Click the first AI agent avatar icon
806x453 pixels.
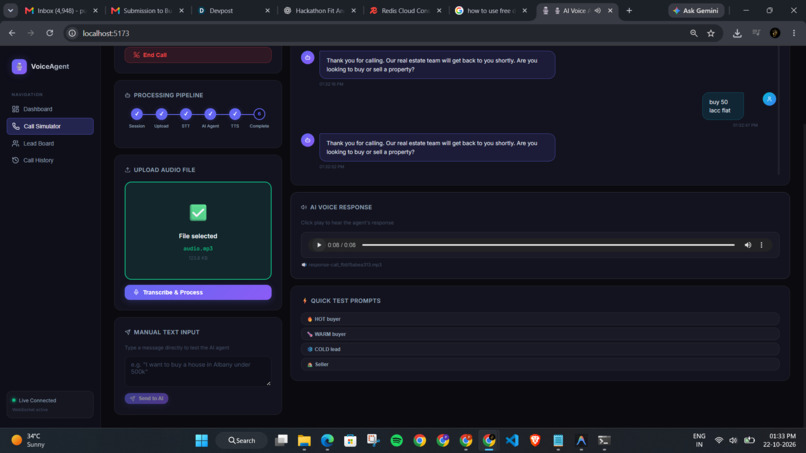point(307,58)
